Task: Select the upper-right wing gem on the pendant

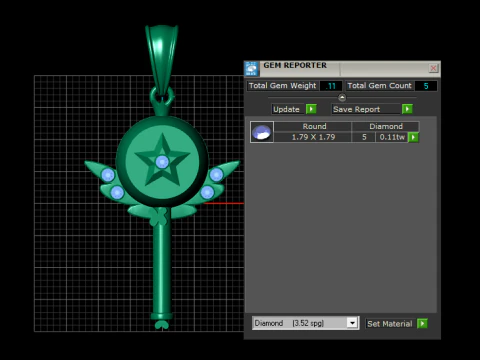Action: (x=216, y=174)
